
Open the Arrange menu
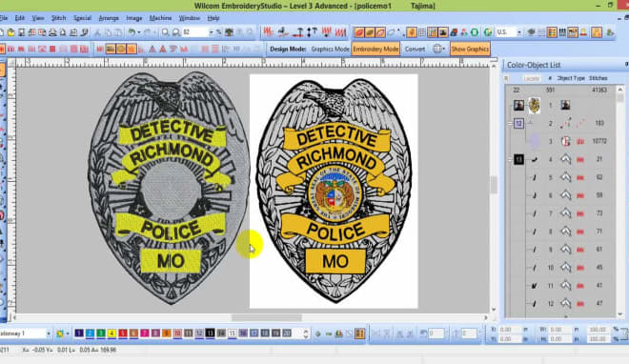109,18
